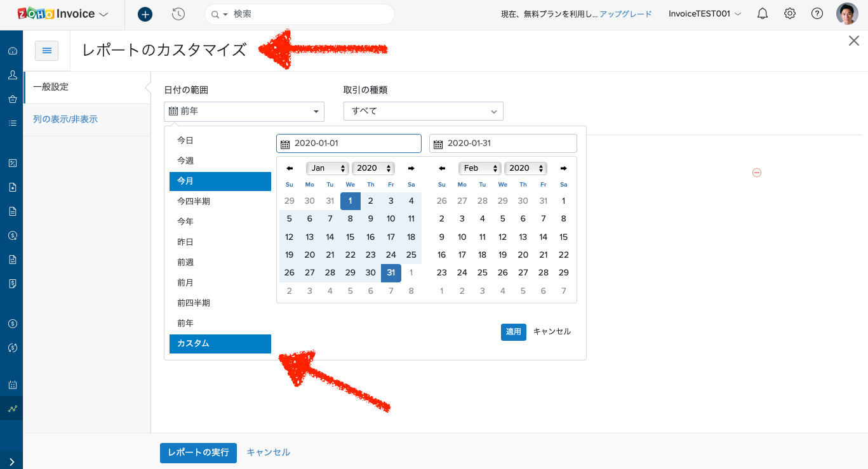The height and width of the screenshot is (469, 868).
Task: Select the 一般設定 tab
Action: pos(87,87)
